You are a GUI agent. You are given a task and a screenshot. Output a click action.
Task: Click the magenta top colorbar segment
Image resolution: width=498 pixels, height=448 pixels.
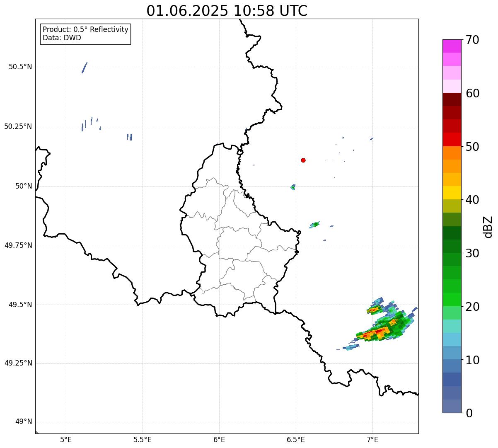[x=452, y=46]
